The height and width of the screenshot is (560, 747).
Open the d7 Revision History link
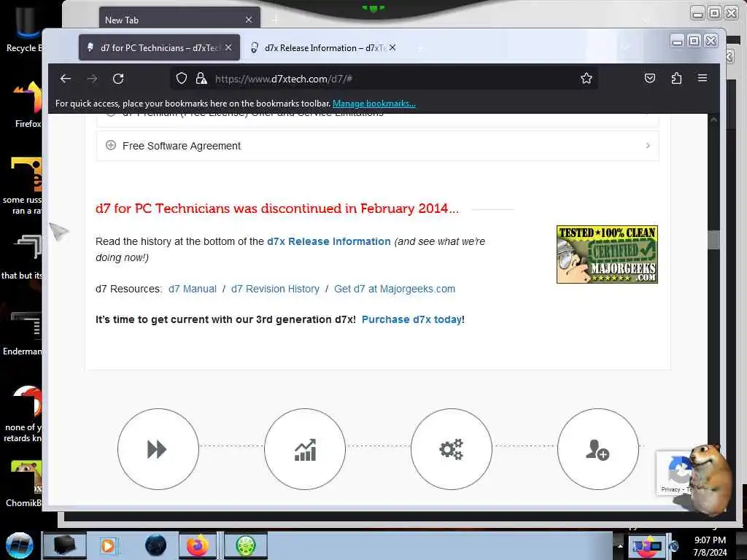pyautogui.click(x=275, y=289)
